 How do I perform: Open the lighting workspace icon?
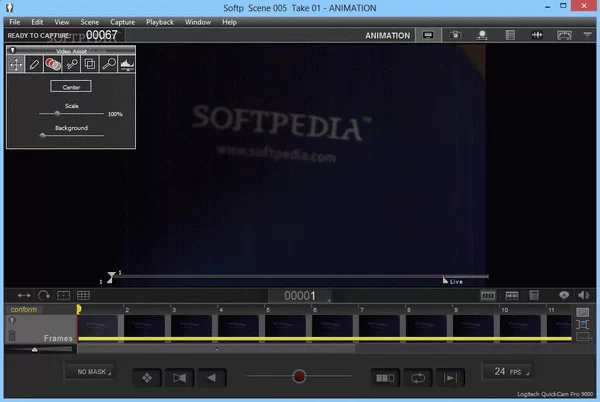click(482, 35)
